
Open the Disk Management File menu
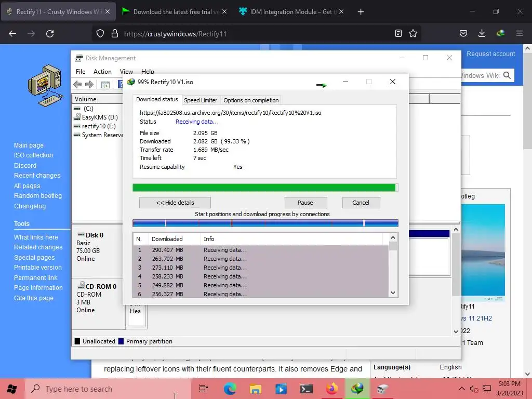pyautogui.click(x=81, y=72)
